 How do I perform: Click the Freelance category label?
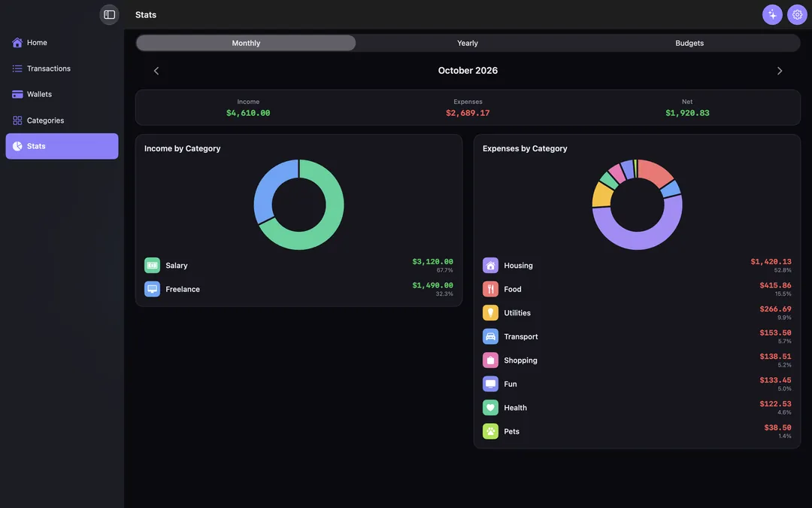[182, 289]
